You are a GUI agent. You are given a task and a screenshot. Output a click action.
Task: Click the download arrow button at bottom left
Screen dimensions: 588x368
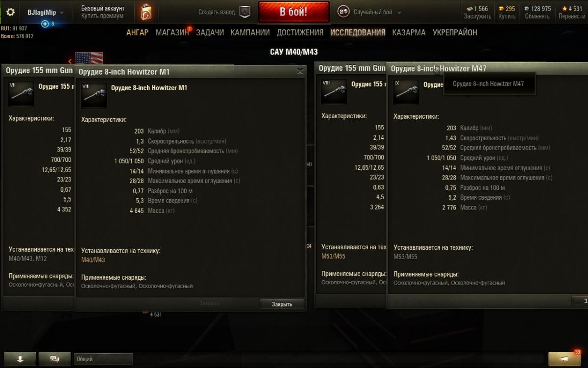tap(20, 359)
